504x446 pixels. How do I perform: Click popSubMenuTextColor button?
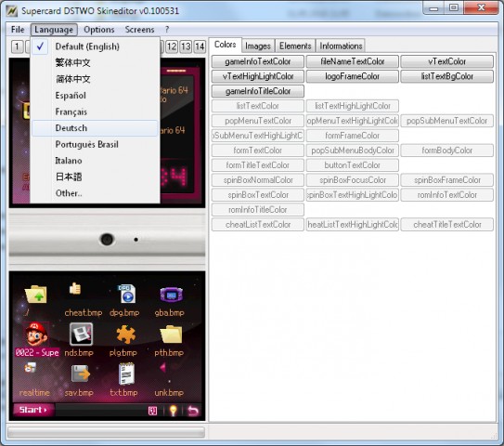point(447,121)
